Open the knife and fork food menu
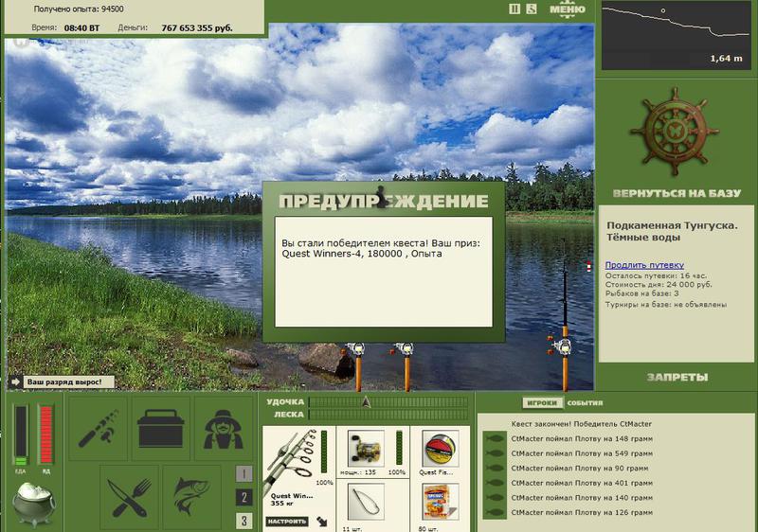The width and height of the screenshot is (758, 532). tap(130, 498)
